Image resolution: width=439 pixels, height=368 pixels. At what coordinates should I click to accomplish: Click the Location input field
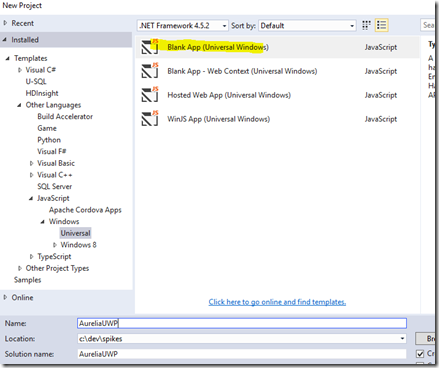click(x=242, y=339)
